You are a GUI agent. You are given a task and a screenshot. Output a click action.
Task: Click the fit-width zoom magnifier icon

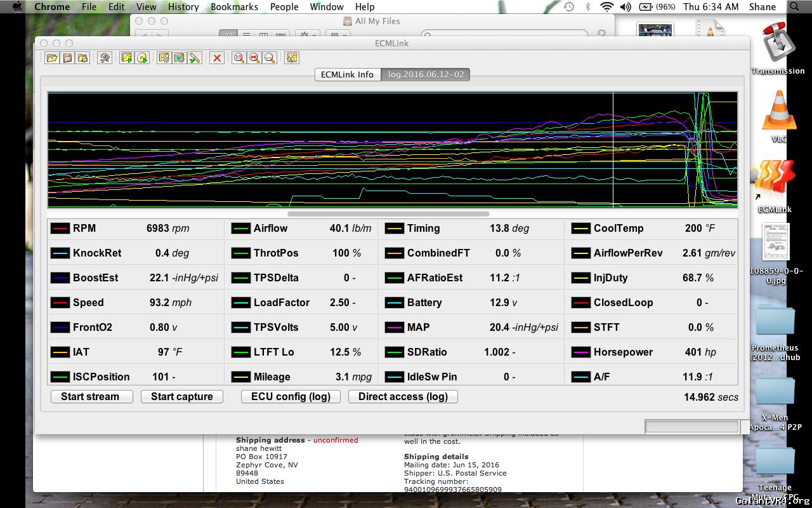coord(254,58)
